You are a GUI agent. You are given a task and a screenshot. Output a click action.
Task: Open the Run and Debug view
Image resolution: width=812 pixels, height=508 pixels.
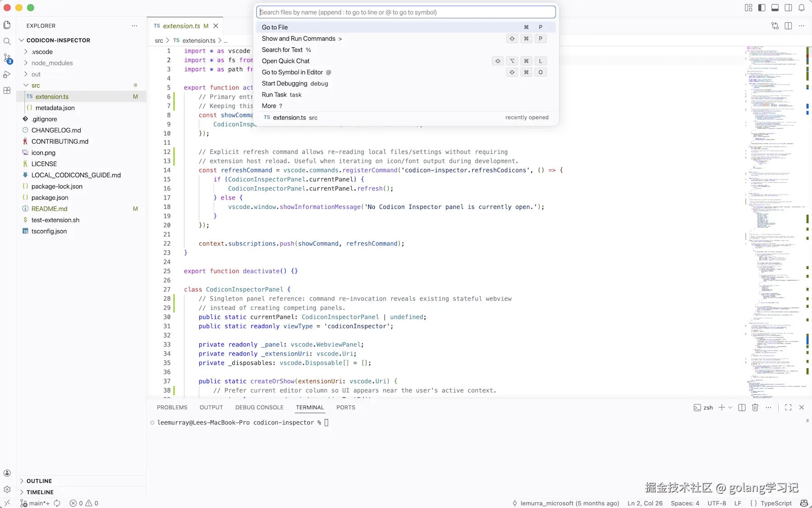7,74
